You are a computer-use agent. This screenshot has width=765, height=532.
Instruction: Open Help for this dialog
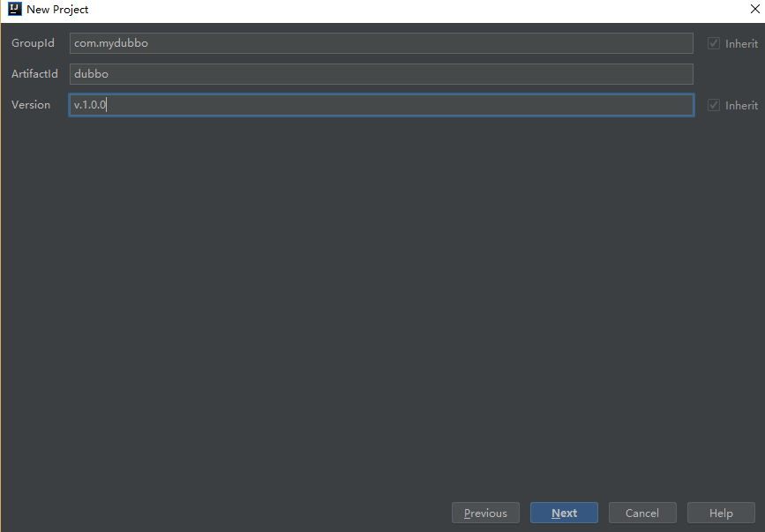(721, 513)
